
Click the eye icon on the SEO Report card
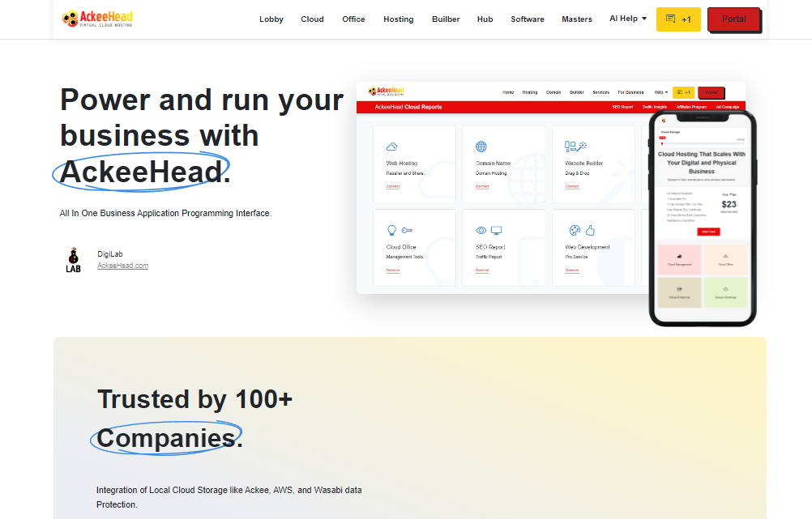point(481,230)
